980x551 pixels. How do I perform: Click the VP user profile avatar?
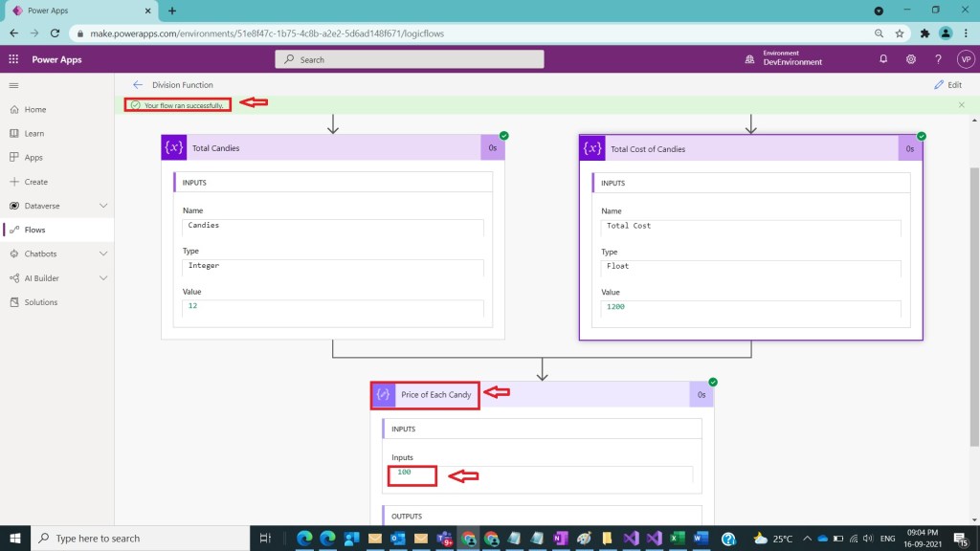pos(965,59)
